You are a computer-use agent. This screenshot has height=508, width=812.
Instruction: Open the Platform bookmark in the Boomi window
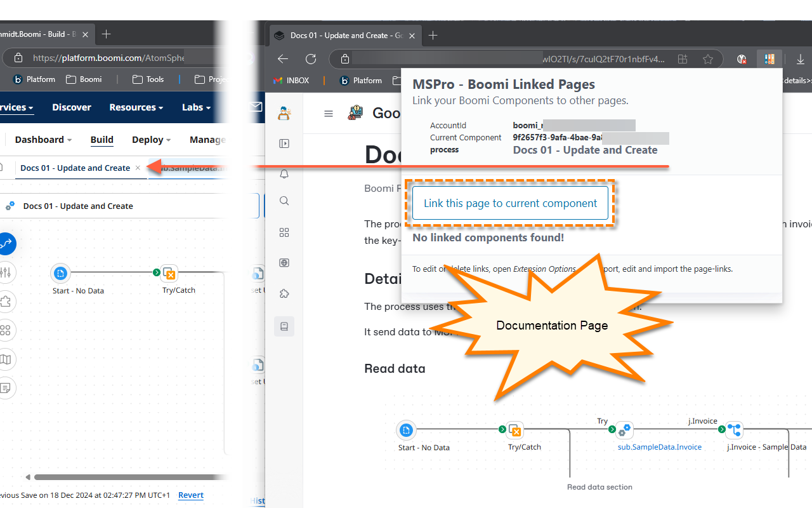click(x=34, y=79)
